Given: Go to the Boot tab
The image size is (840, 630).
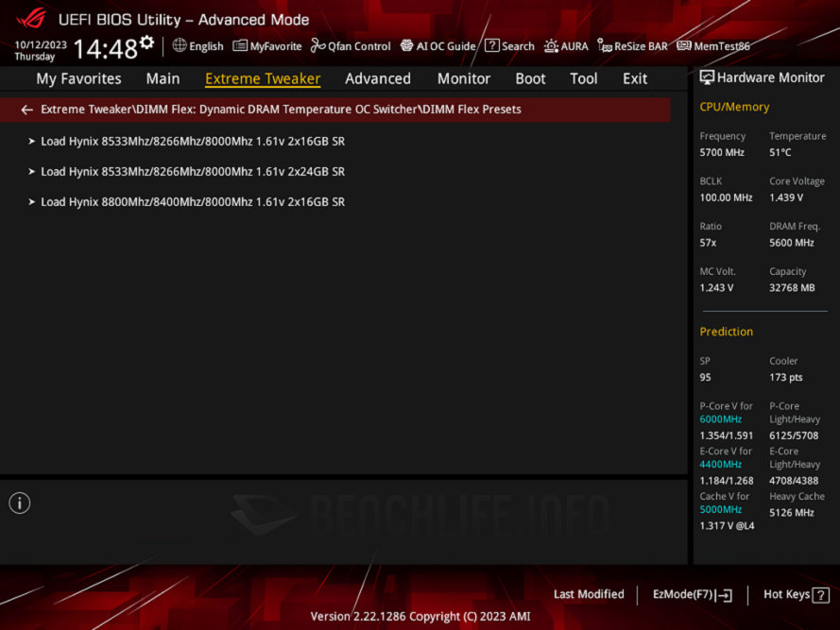Looking at the screenshot, I should (x=530, y=78).
